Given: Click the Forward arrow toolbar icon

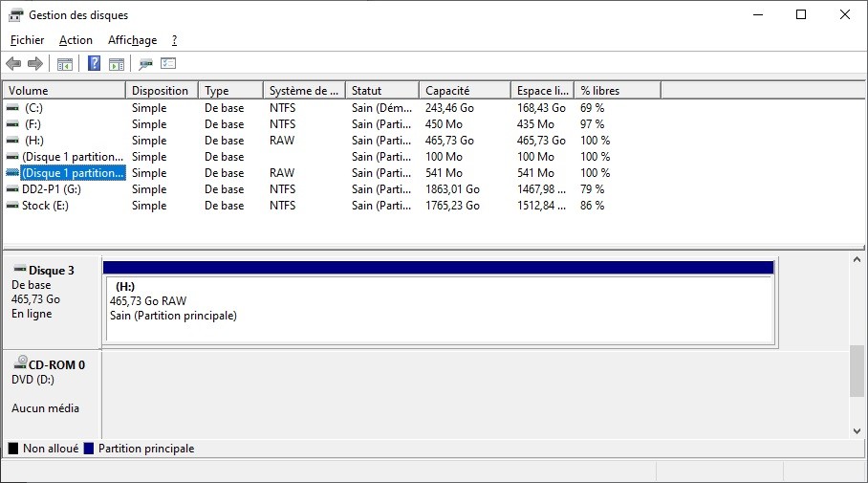Looking at the screenshot, I should point(35,64).
